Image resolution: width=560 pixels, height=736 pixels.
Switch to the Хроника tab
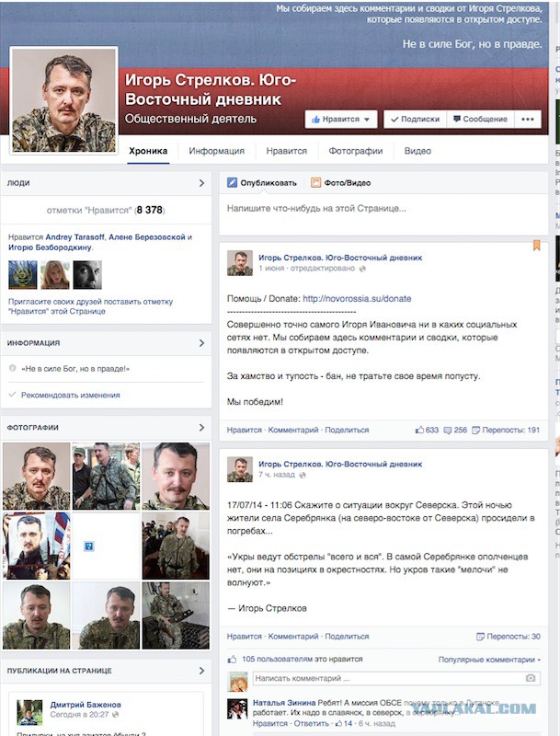tap(148, 151)
